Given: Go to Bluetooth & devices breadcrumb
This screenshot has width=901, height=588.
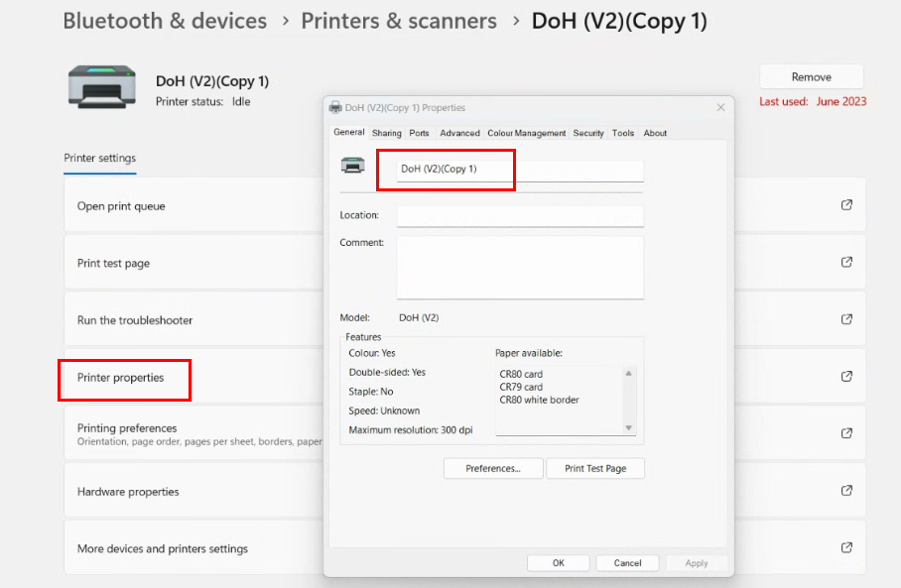Looking at the screenshot, I should [165, 21].
